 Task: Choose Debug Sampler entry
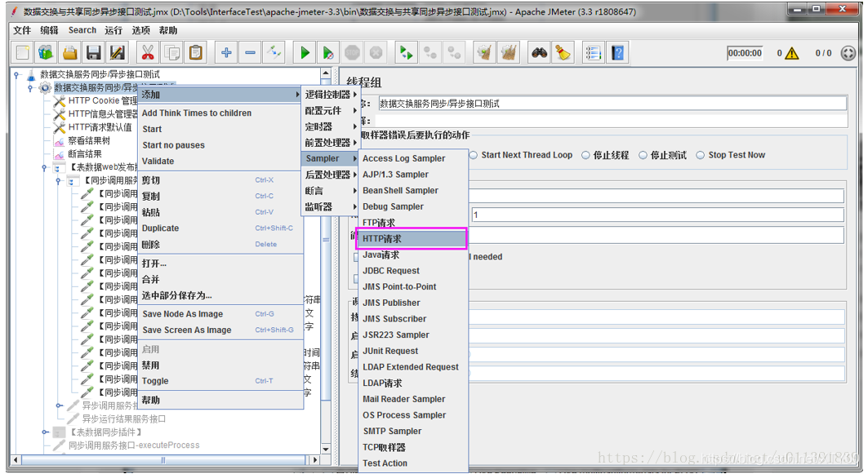(412, 207)
